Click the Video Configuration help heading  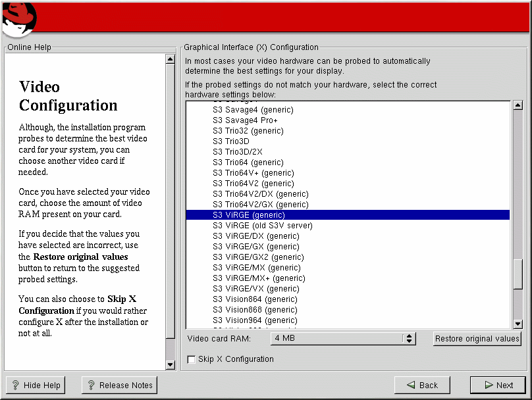coord(68,96)
